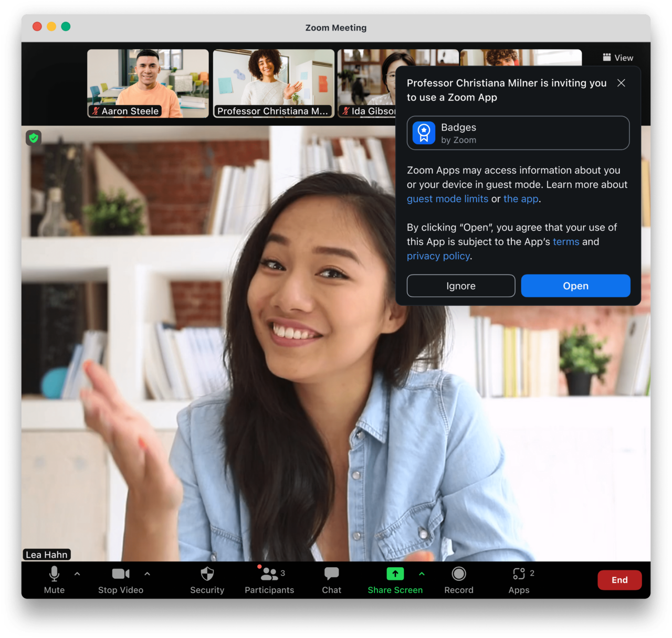The width and height of the screenshot is (672, 638).
Task: Mute the microphone
Action: click(x=54, y=580)
